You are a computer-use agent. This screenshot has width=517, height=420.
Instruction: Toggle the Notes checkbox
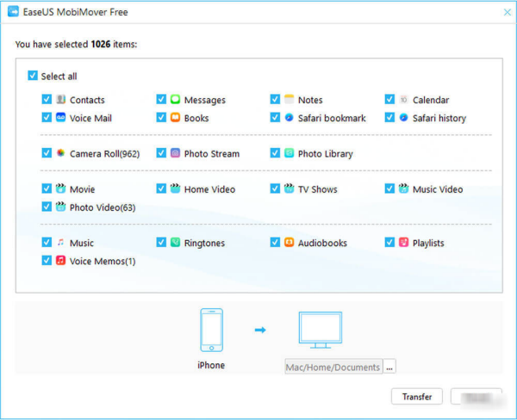(276, 100)
